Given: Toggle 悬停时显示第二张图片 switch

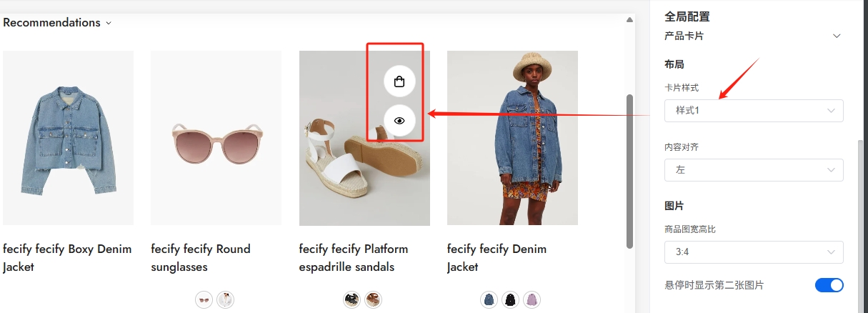Looking at the screenshot, I should pyautogui.click(x=829, y=285).
